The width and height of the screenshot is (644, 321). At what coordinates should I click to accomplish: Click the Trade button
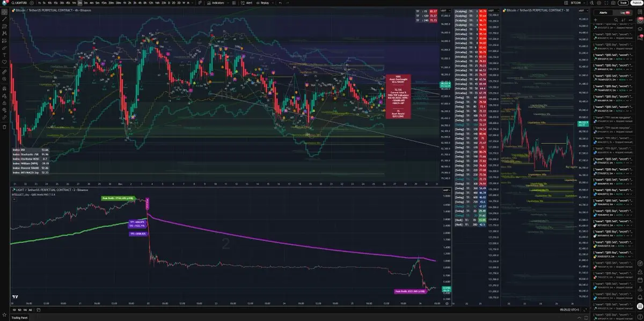[x=623, y=3]
